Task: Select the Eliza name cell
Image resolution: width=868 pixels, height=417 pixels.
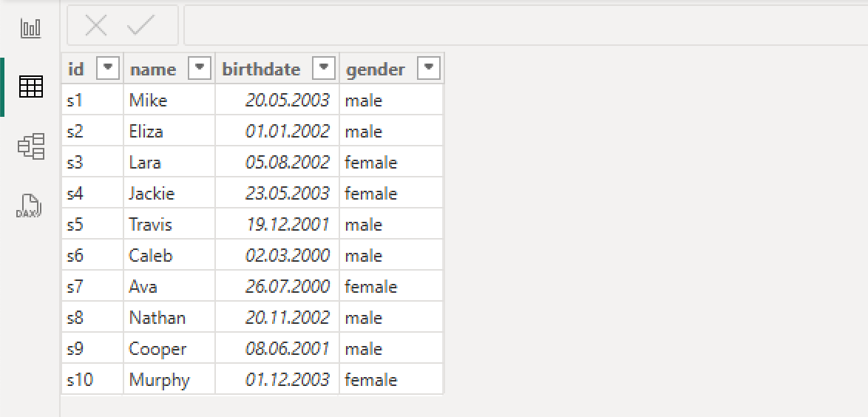Action: pyautogui.click(x=169, y=132)
